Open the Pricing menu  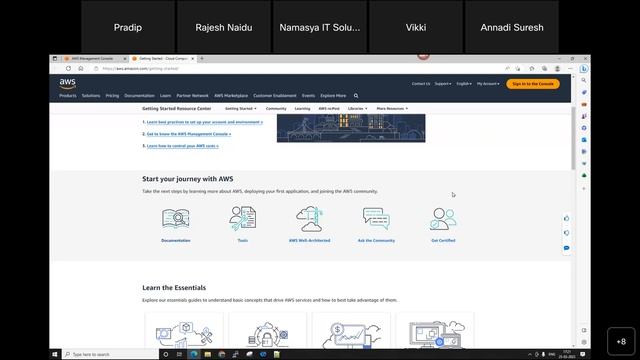coord(112,96)
